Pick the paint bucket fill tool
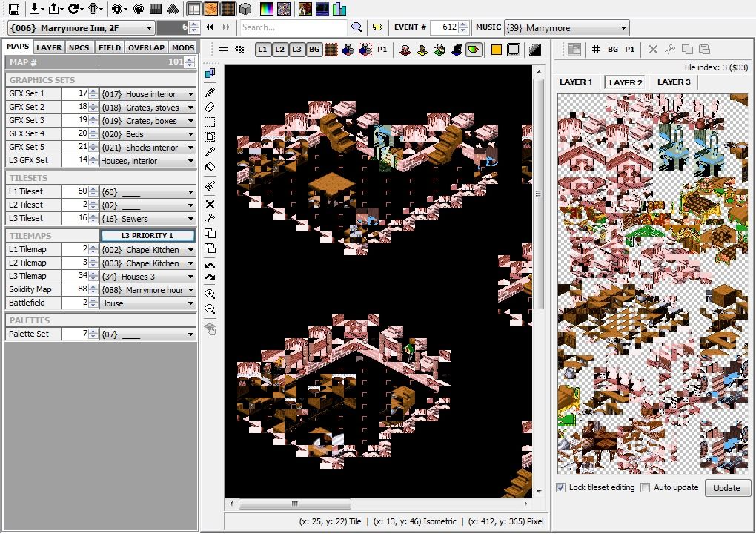The height and width of the screenshot is (534, 756). (x=210, y=167)
